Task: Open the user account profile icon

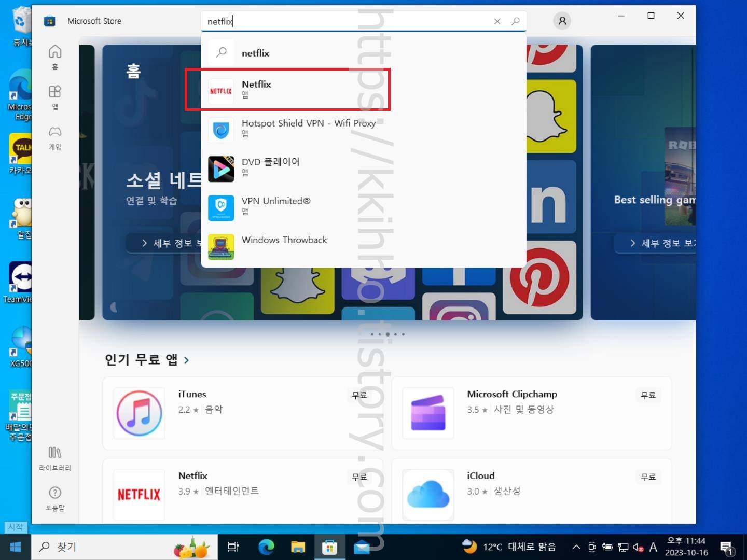Action: click(x=562, y=21)
